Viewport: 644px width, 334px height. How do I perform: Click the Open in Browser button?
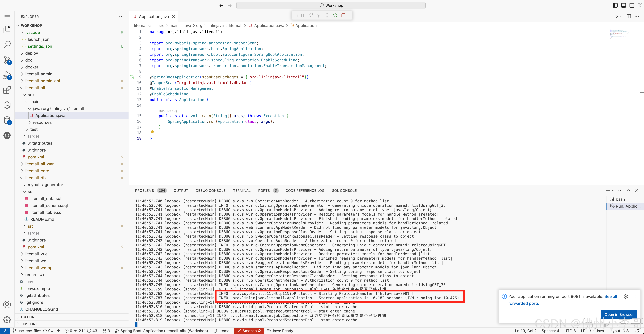click(619, 314)
